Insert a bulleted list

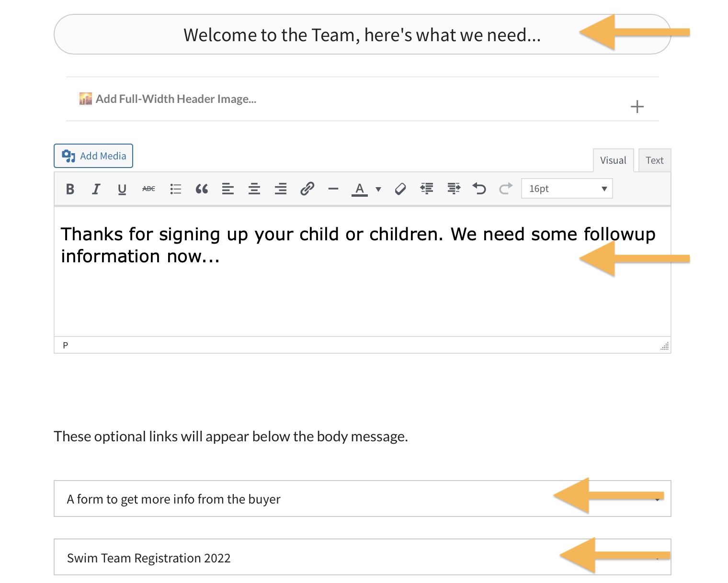[x=175, y=189]
